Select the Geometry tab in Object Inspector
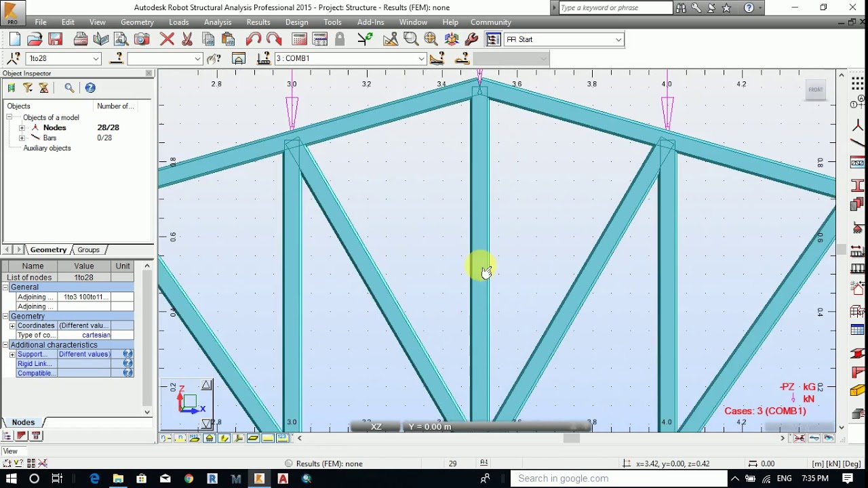868x488 pixels. 48,249
